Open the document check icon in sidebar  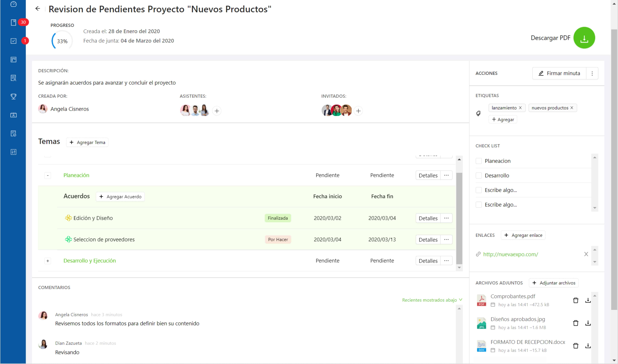[x=14, y=133]
